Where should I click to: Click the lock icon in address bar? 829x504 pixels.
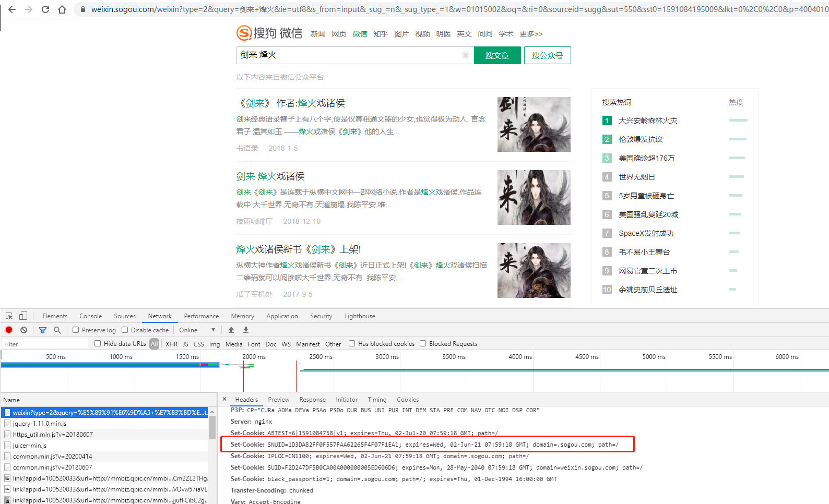tap(82, 9)
